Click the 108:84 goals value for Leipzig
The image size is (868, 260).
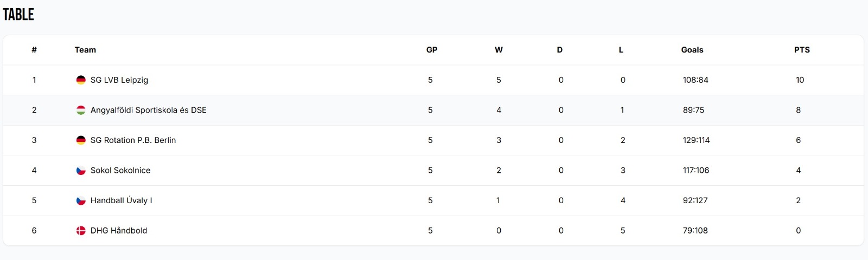point(695,80)
